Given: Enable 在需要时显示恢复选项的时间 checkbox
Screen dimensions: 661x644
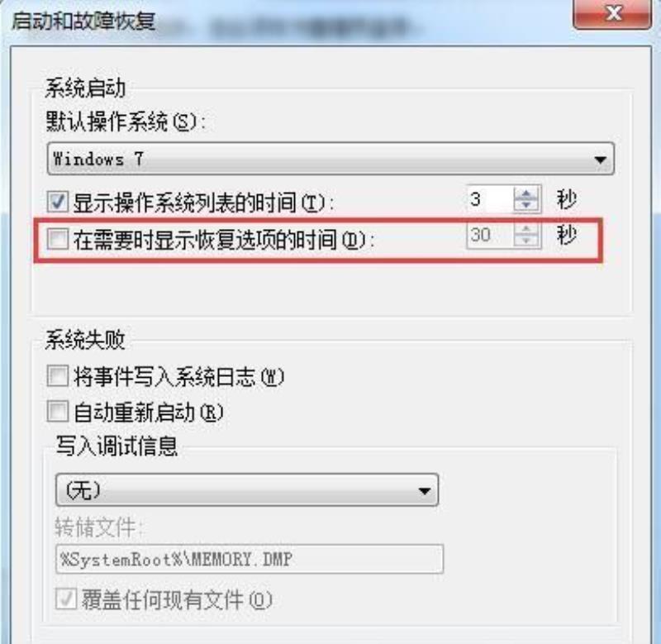Looking at the screenshot, I should [57, 238].
